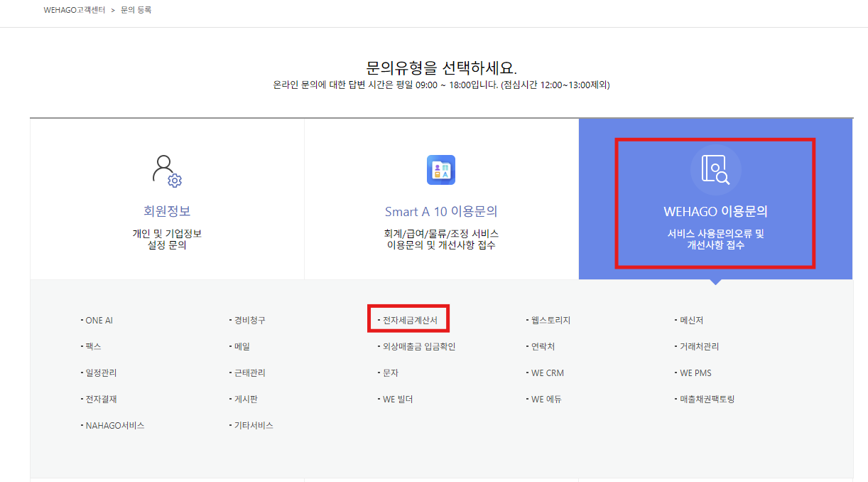The image size is (868, 482).
Task: Click the Smart A 10 app icon
Action: [440, 170]
